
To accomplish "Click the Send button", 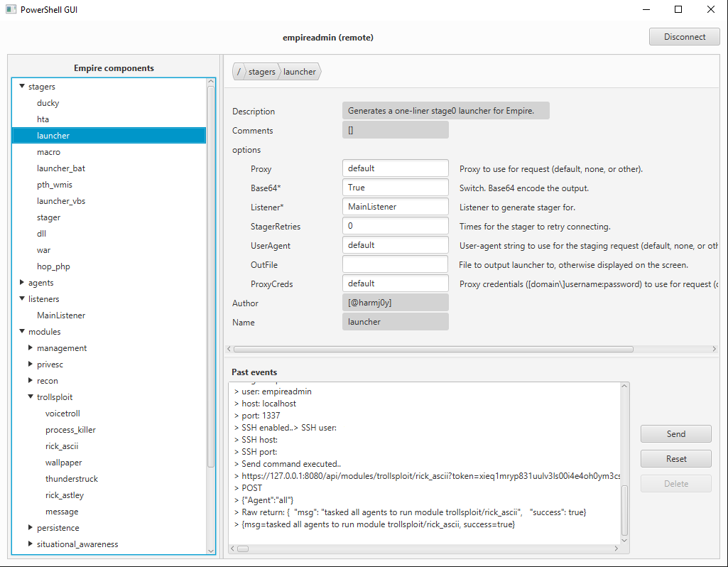I will 675,433.
